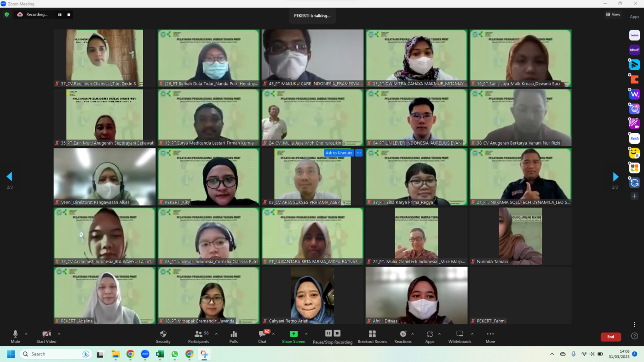
Task: Click the green Share Screen icon
Action: [293, 334]
